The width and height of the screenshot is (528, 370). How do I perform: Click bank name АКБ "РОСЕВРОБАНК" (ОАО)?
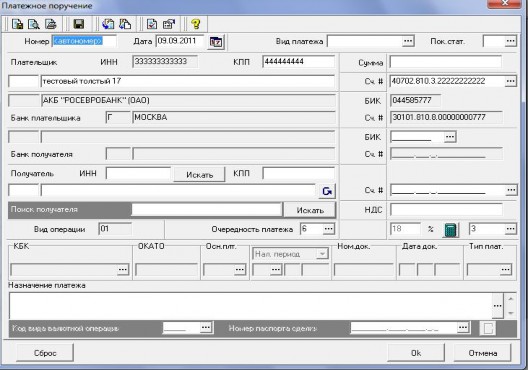[188, 100]
